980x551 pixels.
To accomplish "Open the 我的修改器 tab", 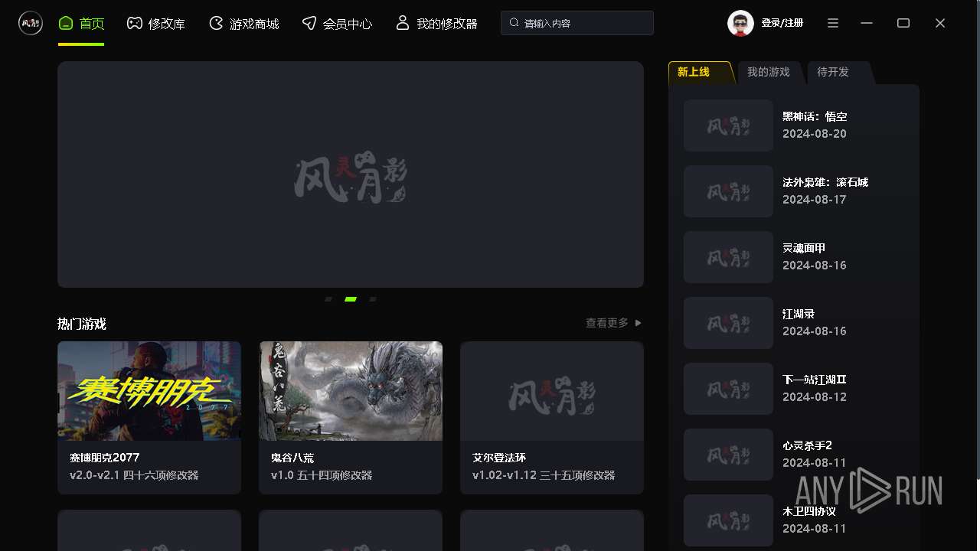I will (436, 24).
